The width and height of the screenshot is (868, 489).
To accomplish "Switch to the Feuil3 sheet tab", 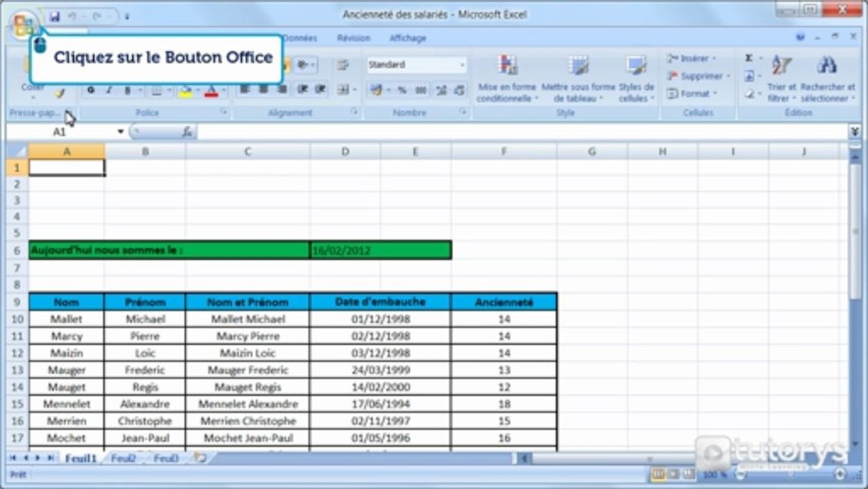I will (166, 458).
